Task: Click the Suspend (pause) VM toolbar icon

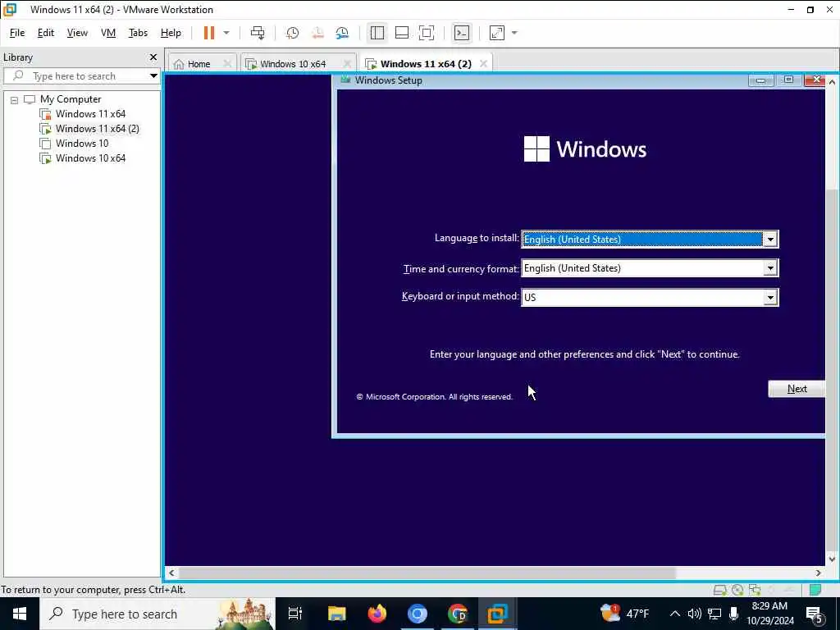Action: coord(209,33)
